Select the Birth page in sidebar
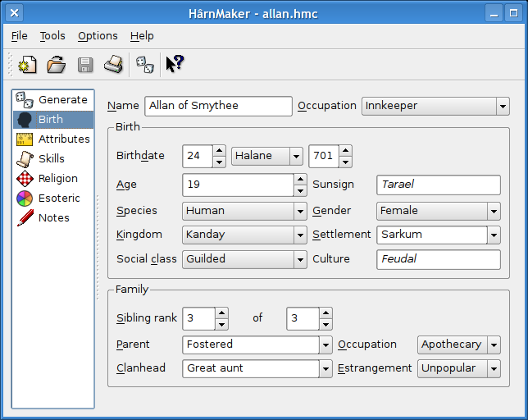This screenshot has width=528, height=420. point(53,120)
